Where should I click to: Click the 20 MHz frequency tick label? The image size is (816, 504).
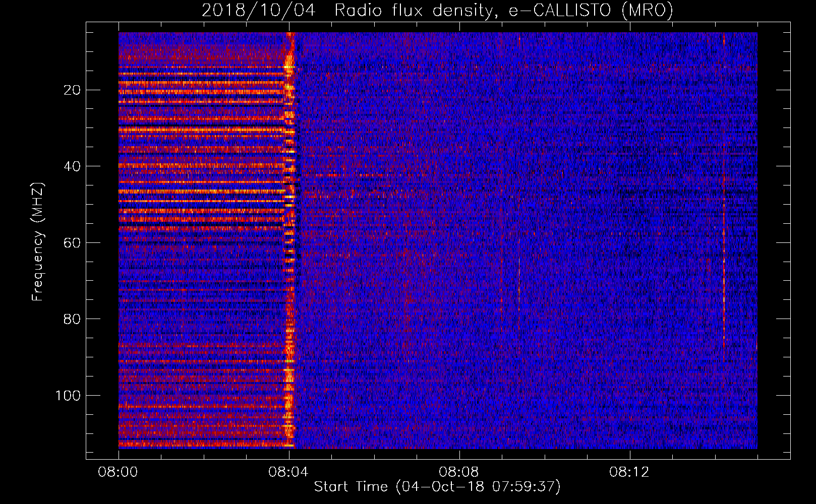(72, 90)
